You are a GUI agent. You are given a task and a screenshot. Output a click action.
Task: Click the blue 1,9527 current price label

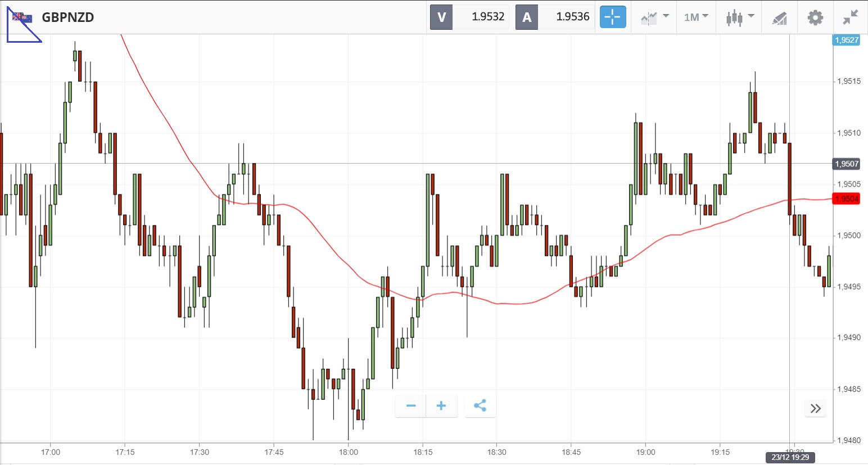coord(846,40)
